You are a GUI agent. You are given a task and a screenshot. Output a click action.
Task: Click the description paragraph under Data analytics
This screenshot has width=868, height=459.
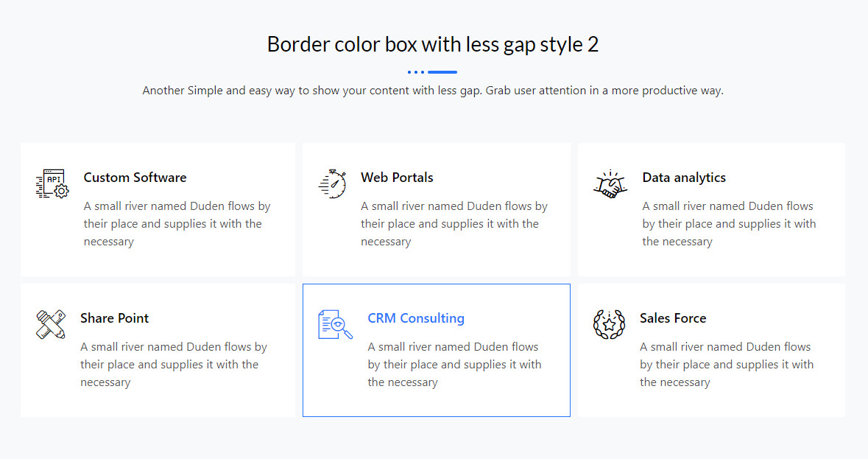[x=728, y=224]
